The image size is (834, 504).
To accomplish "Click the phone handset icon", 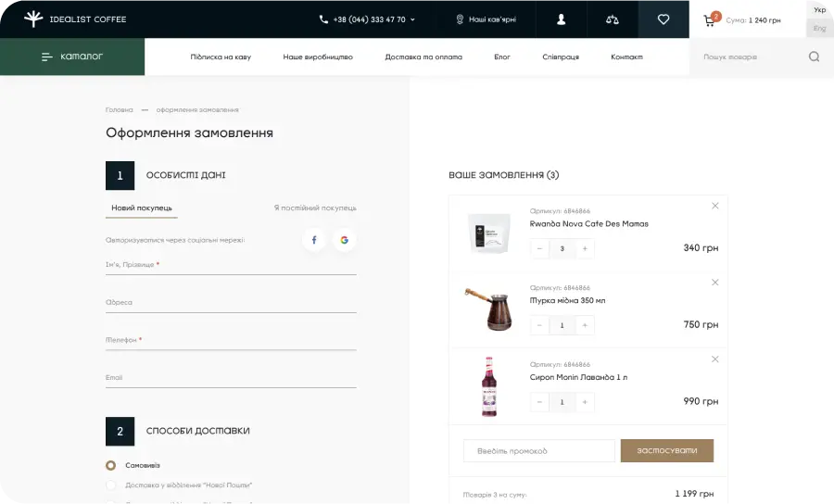I will click(x=323, y=19).
